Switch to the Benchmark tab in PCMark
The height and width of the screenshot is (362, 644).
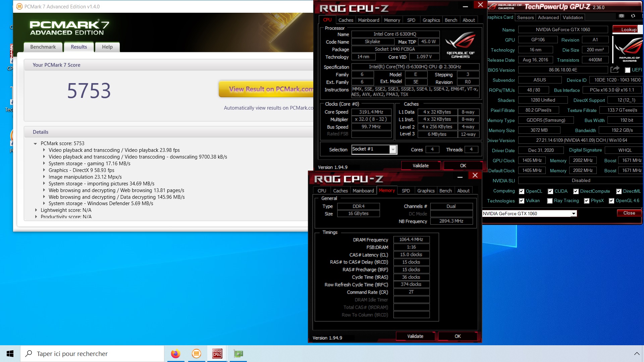[43, 47]
